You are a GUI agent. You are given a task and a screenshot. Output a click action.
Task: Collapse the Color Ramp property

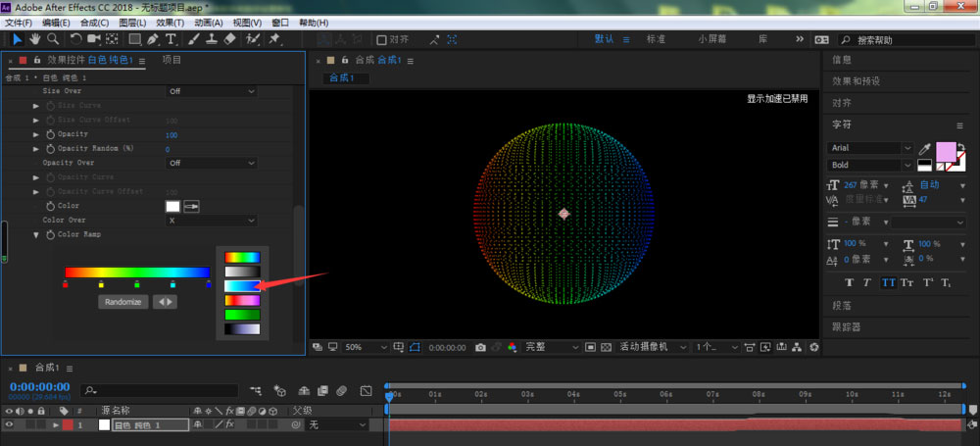(36, 235)
